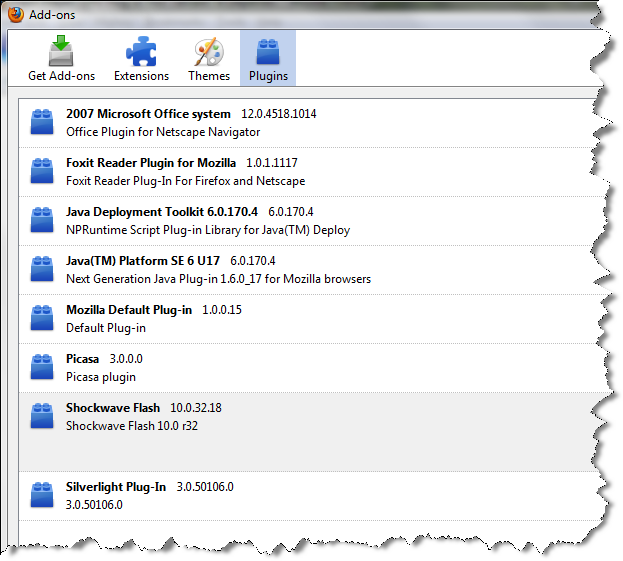Click version number 10.0.32.18
The width and height of the screenshot is (623, 561).
(196, 408)
